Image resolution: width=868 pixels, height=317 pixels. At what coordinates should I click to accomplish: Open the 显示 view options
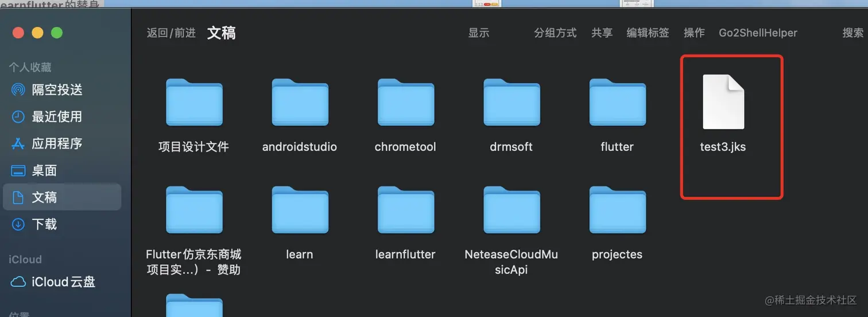(479, 33)
